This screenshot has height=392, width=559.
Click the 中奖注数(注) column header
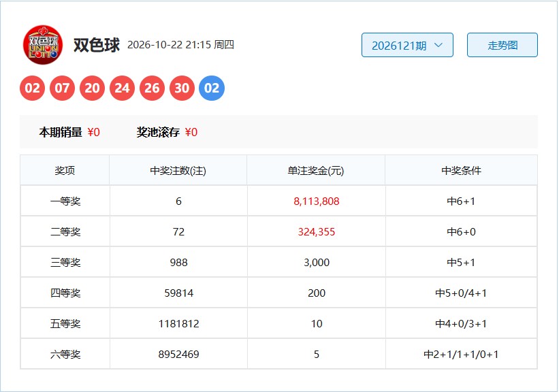click(x=178, y=170)
